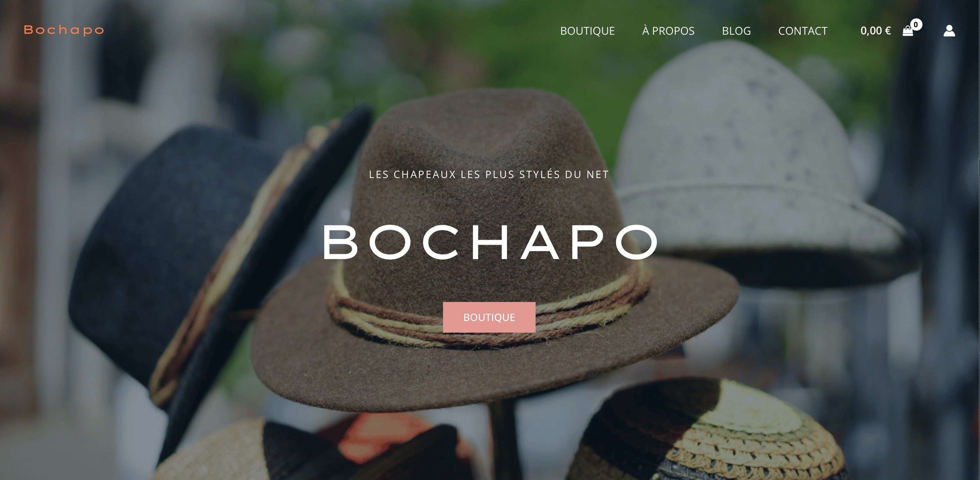
Task: Click the user account profile icon
Action: pyautogui.click(x=949, y=31)
